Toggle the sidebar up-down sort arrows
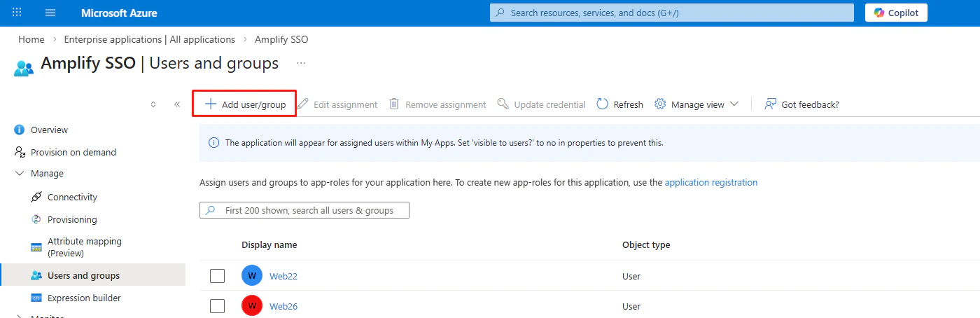980x318 pixels. pyautogui.click(x=153, y=104)
